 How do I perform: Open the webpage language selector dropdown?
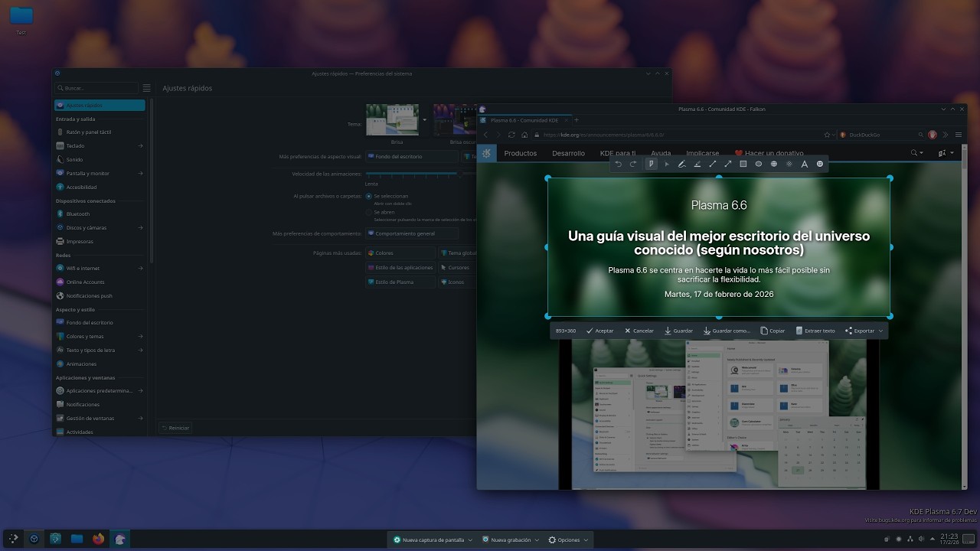click(x=946, y=153)
